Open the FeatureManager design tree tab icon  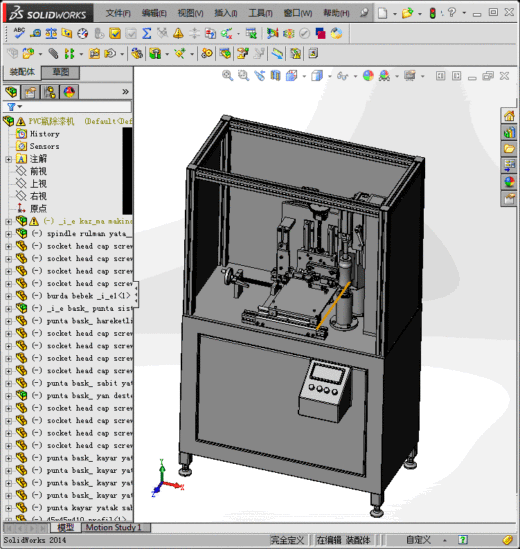(x=11, y=92)
